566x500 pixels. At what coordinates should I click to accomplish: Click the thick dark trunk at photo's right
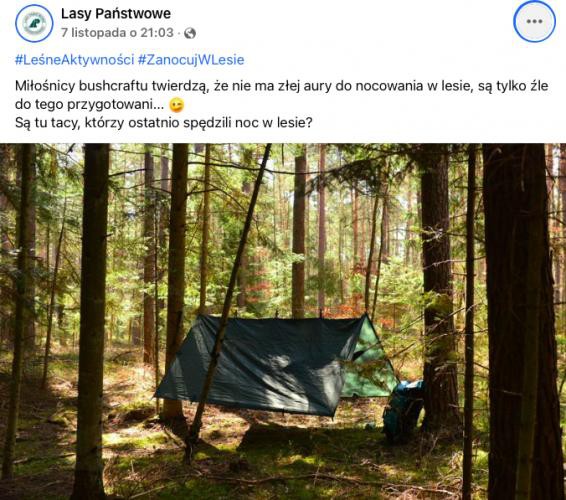(520, 321)
